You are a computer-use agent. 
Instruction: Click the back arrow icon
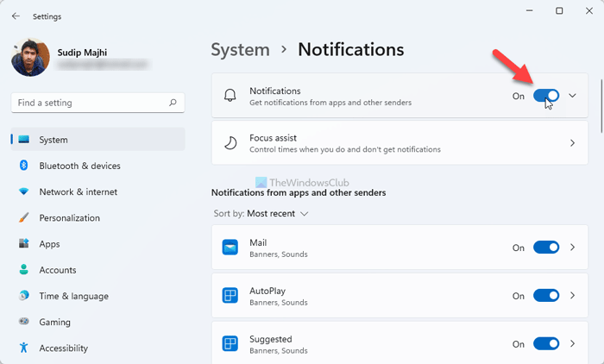coord(16,16)
